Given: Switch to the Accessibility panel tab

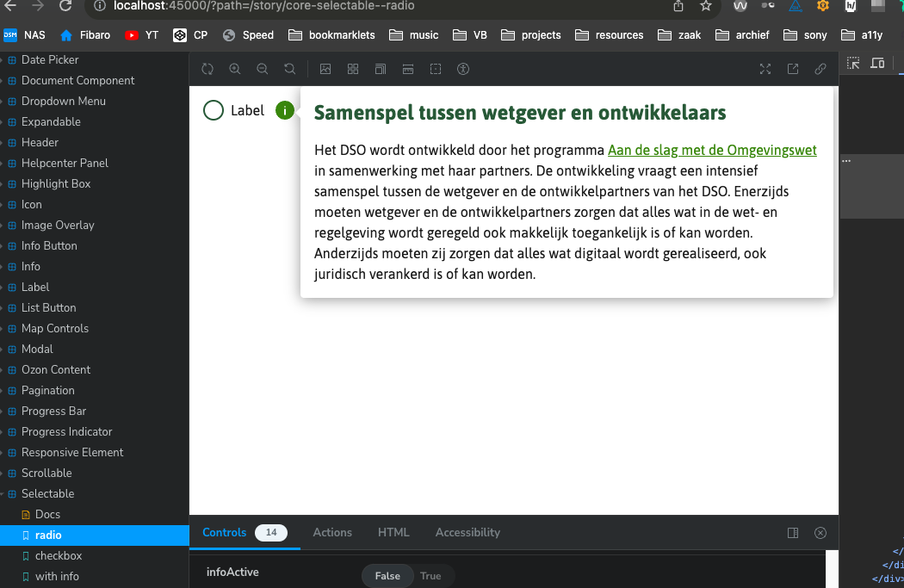Looking at the screenshot, I should pos(467,532).
